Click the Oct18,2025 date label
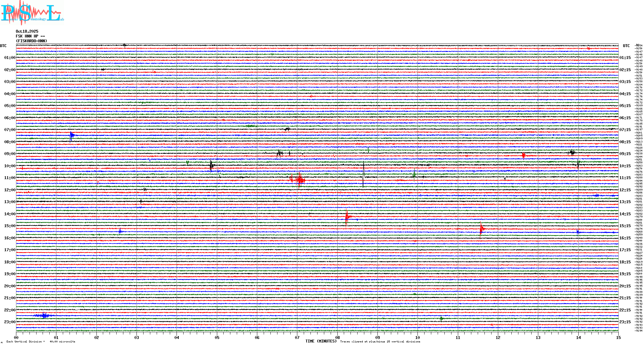644x346 pixels. coord(27,31)
